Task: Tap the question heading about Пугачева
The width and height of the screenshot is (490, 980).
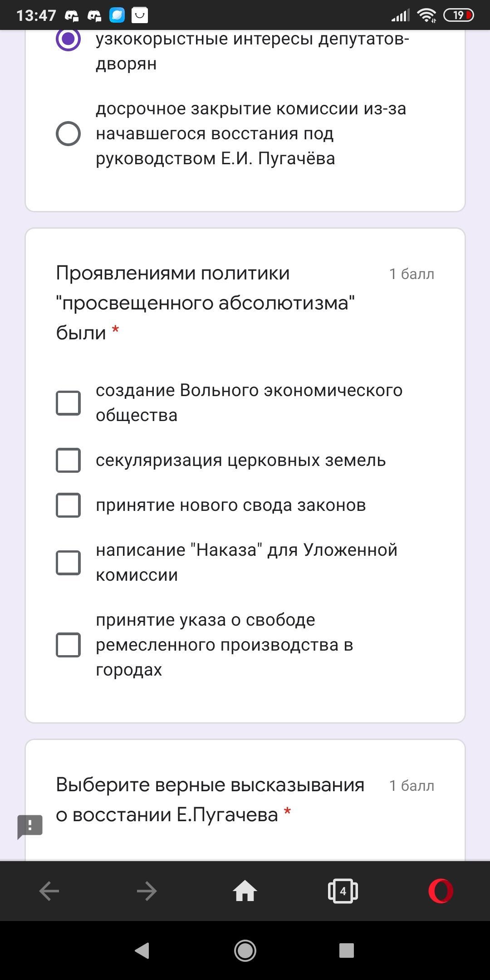Action: click(x=210, y=799)
